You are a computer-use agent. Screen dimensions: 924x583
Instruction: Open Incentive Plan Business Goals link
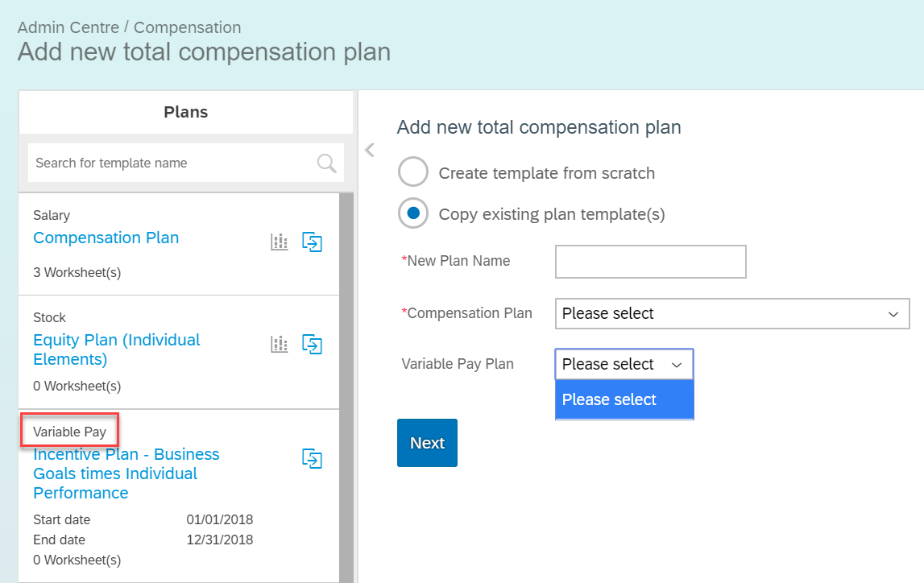coord(126,473)
